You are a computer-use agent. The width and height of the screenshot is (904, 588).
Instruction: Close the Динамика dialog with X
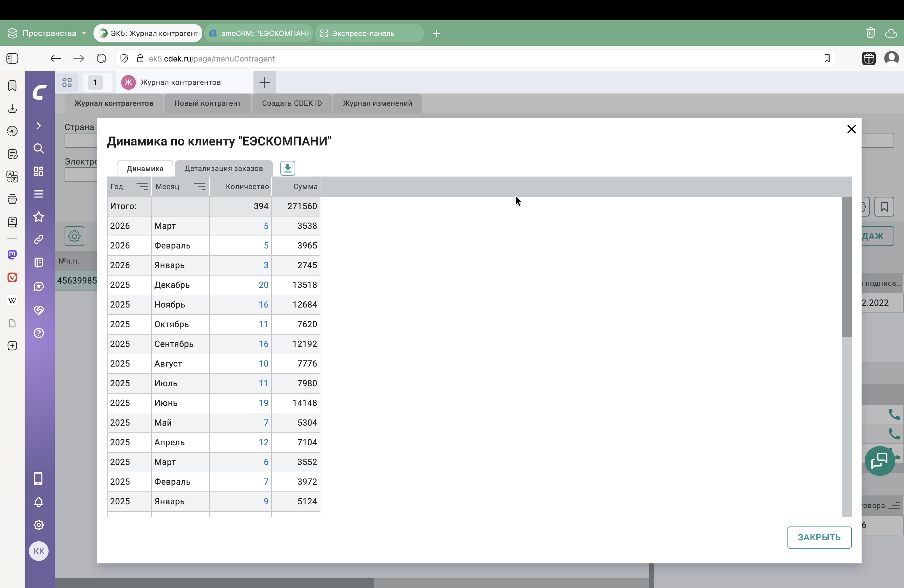[x=852, y=129]
